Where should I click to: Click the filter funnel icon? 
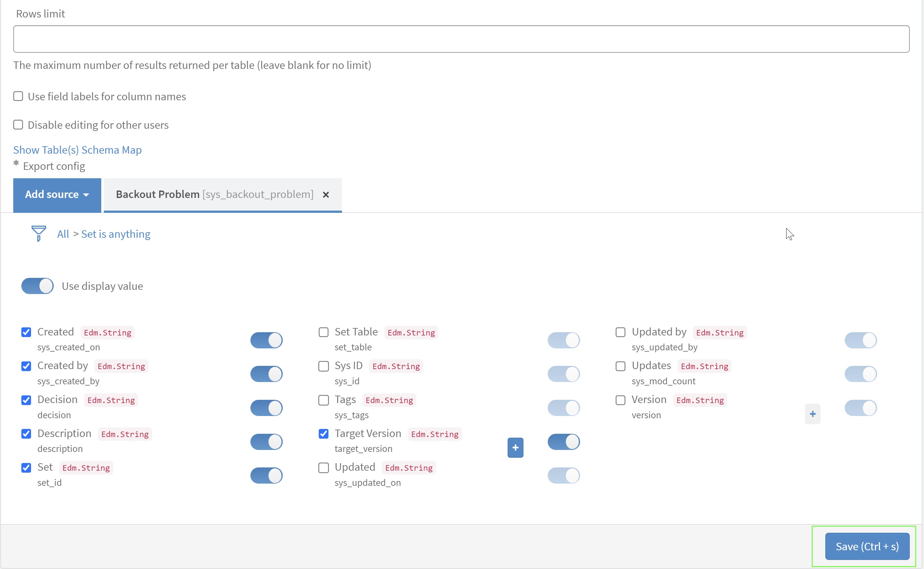coord(38,233)
